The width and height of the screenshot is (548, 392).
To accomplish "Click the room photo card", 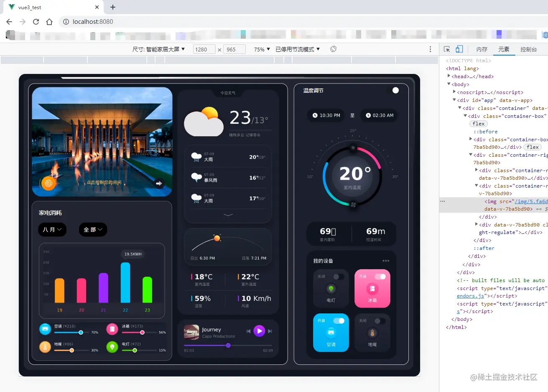I will click(x=102, y=142).
